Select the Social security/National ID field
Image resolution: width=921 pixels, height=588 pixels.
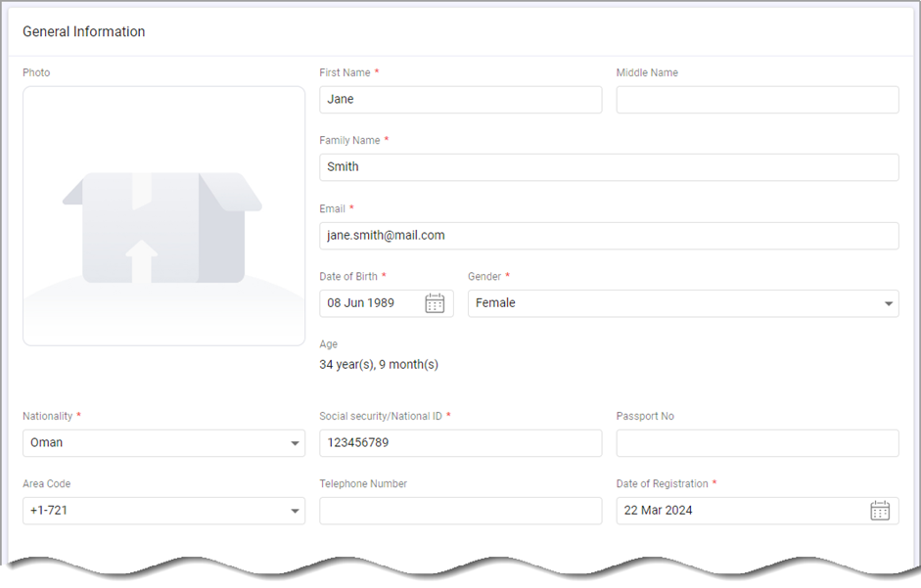(460, 443)
